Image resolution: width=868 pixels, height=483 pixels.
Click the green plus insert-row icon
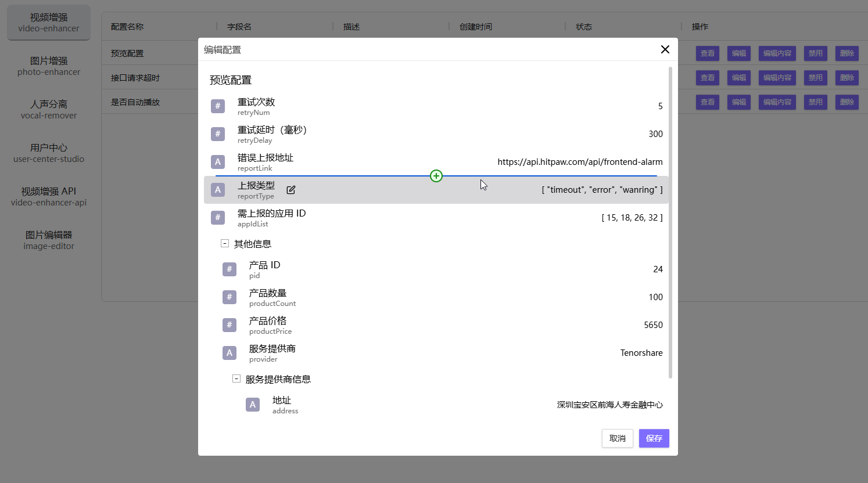(x=436, y=176)
